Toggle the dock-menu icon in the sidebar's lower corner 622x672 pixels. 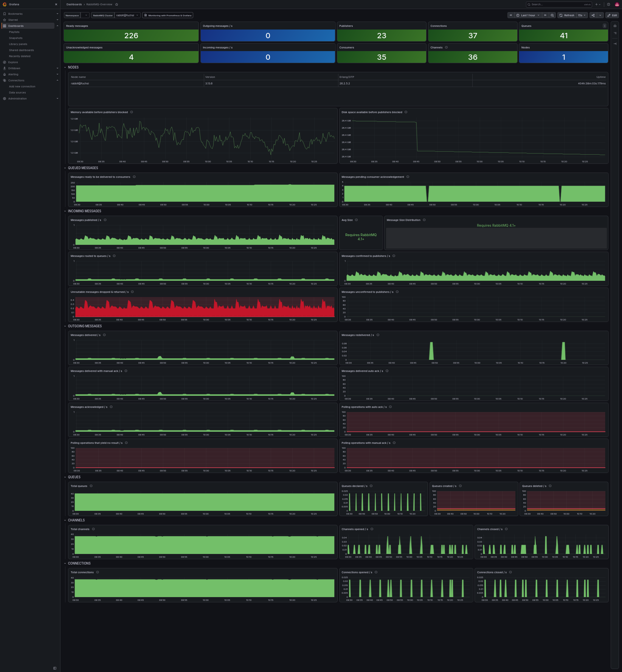(55, 668)
